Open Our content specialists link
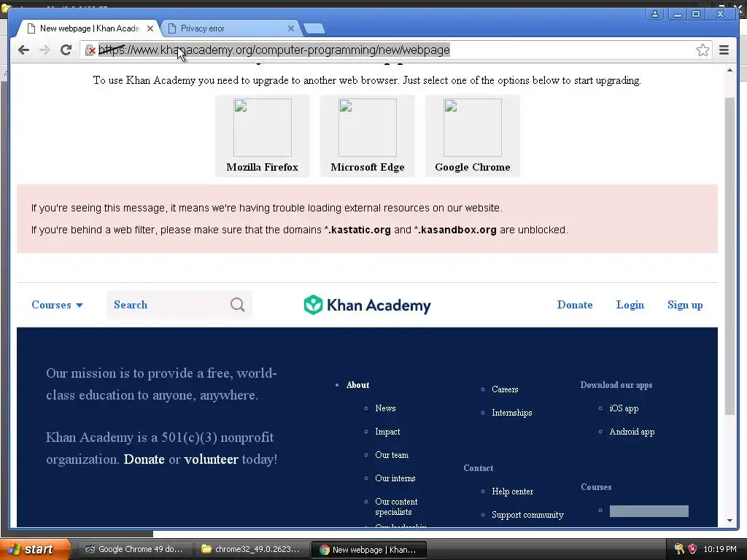The image size is (747, 560). [396, 507]
